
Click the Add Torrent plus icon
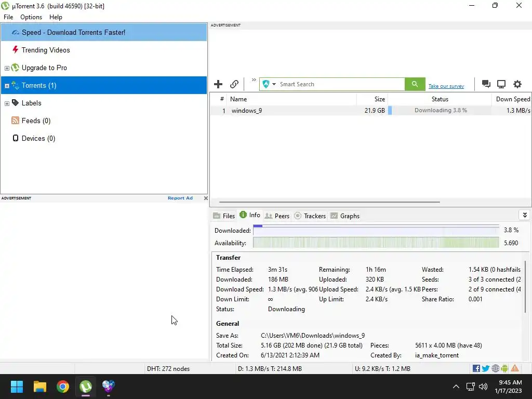(x=218, y=84)
